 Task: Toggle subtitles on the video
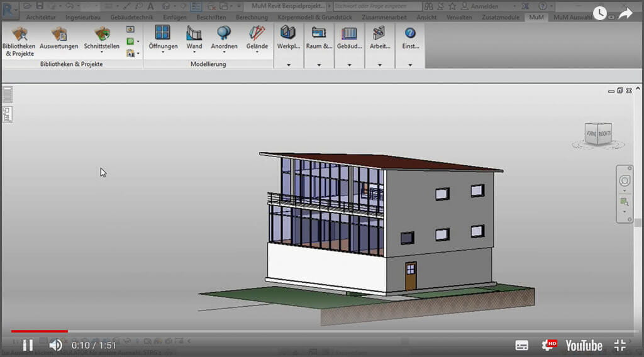click(x=521, y=345)
